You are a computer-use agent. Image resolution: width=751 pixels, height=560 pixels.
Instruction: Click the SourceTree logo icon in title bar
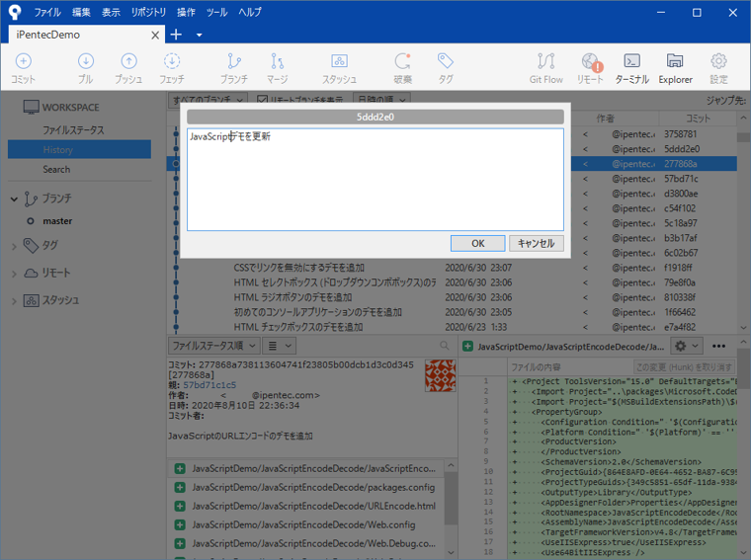coord(15,12)
